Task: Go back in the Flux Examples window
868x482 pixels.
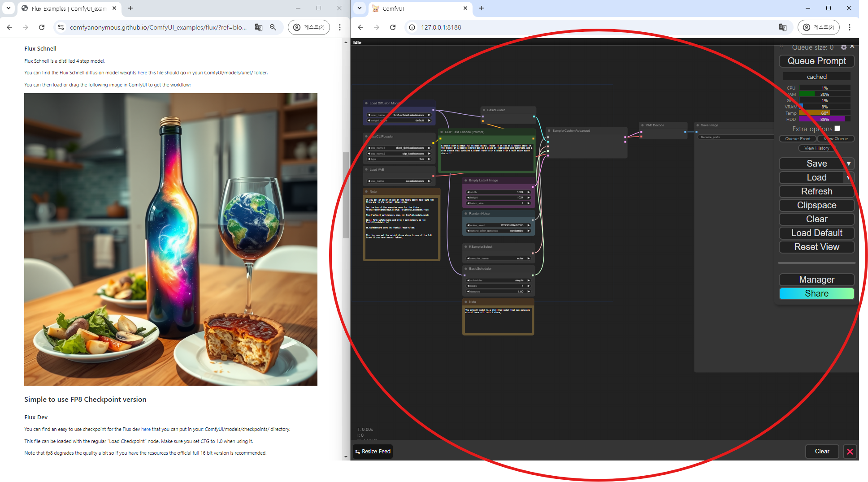Action: tap(9, 27)
